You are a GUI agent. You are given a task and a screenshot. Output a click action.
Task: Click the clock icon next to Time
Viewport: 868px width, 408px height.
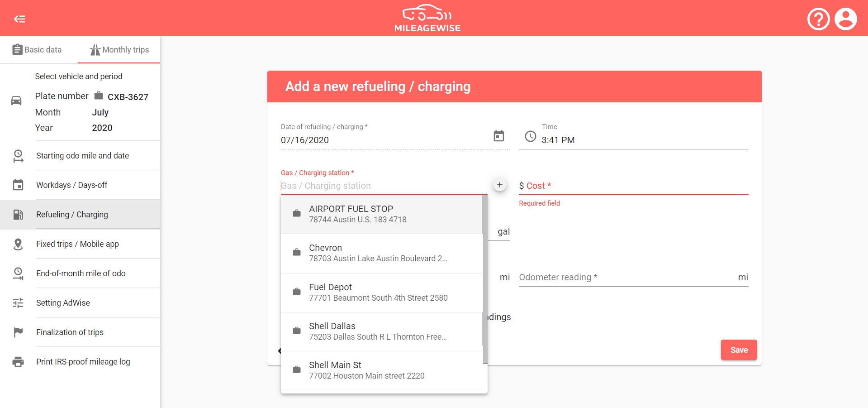(530, 136)
